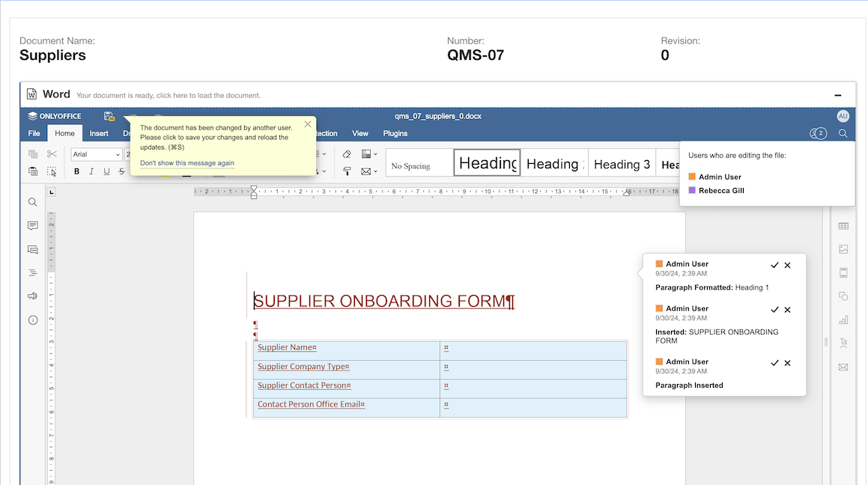Click 'Don't show this message again' link

187,163
